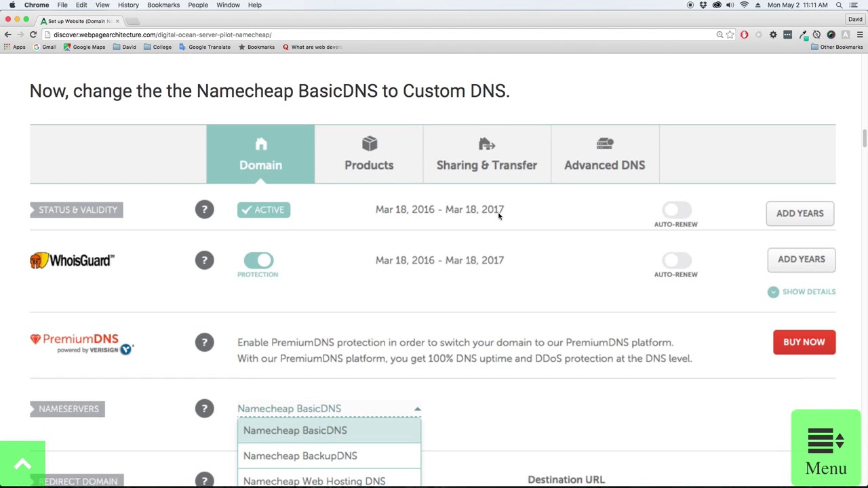Open the Bookmarks menu in menu bar

[163, 5]
